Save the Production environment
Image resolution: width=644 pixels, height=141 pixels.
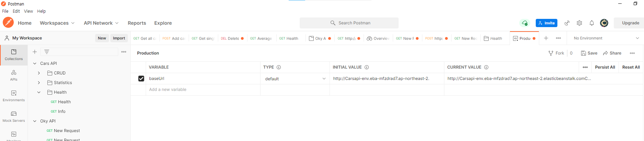click(589, 53)
